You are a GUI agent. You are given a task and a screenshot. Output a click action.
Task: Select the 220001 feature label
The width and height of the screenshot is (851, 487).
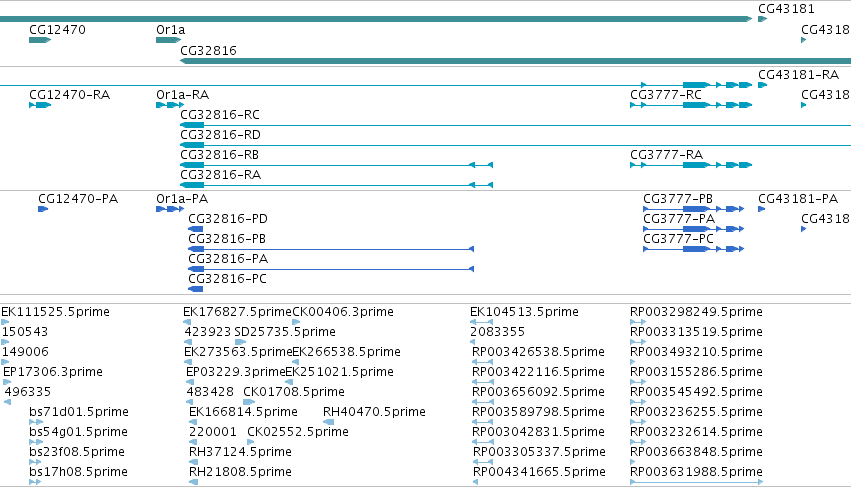213,432
